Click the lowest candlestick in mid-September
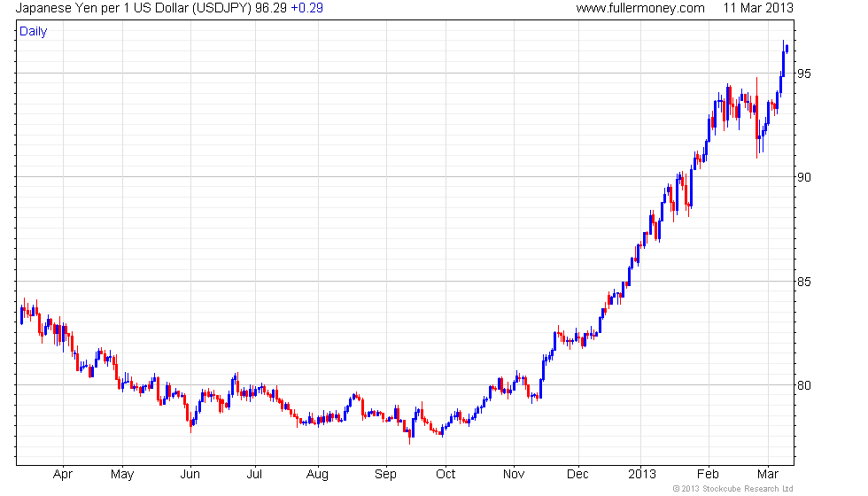This screenshot has width=868, height=496. pyautogui.click(x=409, y=431)
